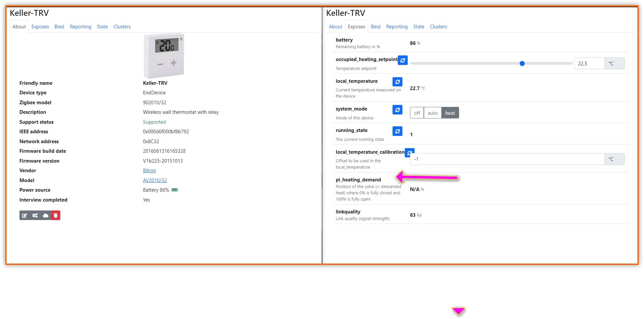Reconfigure the device via the gears icon

35,215
